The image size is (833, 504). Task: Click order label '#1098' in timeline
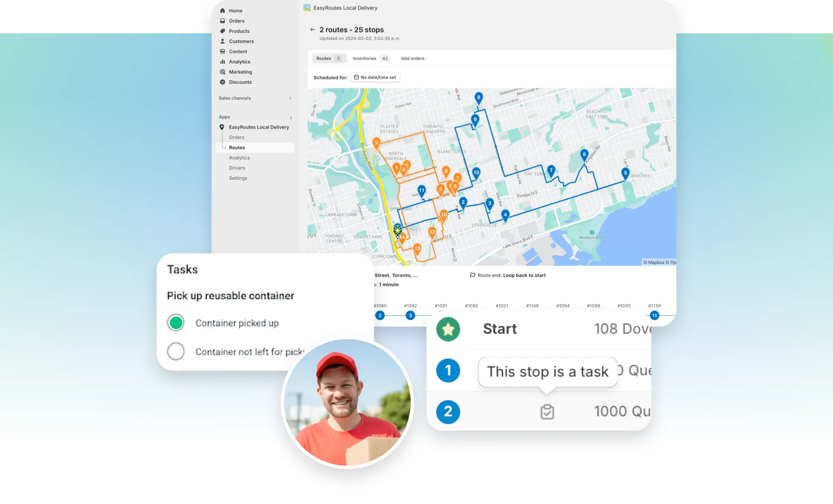594,306
